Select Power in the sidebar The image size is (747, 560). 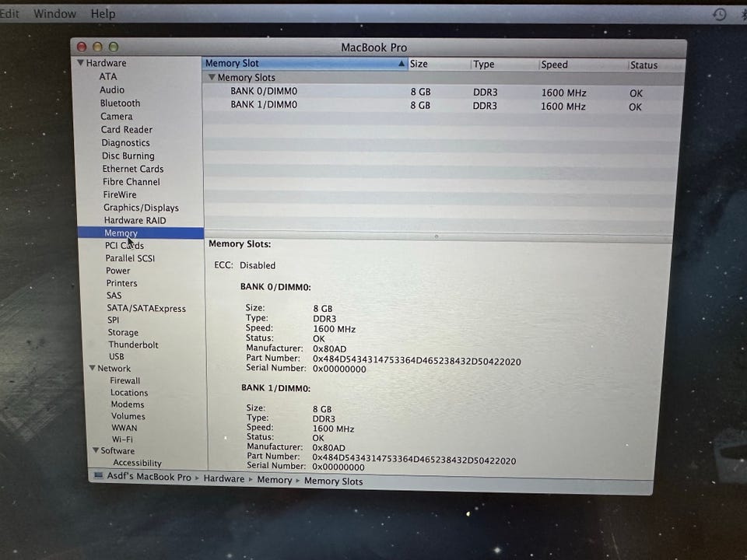(117, 271)
